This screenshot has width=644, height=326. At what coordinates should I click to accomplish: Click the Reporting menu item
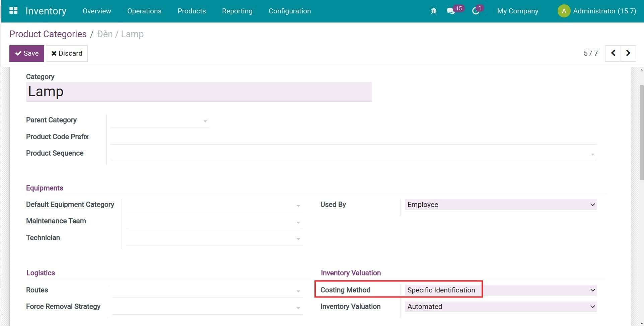(x=237, y=11)
